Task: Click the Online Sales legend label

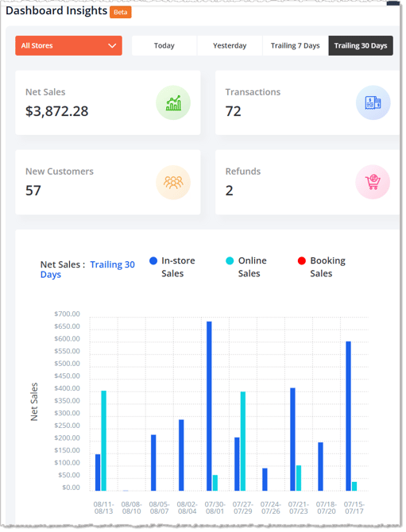Action: coord(252,268)
